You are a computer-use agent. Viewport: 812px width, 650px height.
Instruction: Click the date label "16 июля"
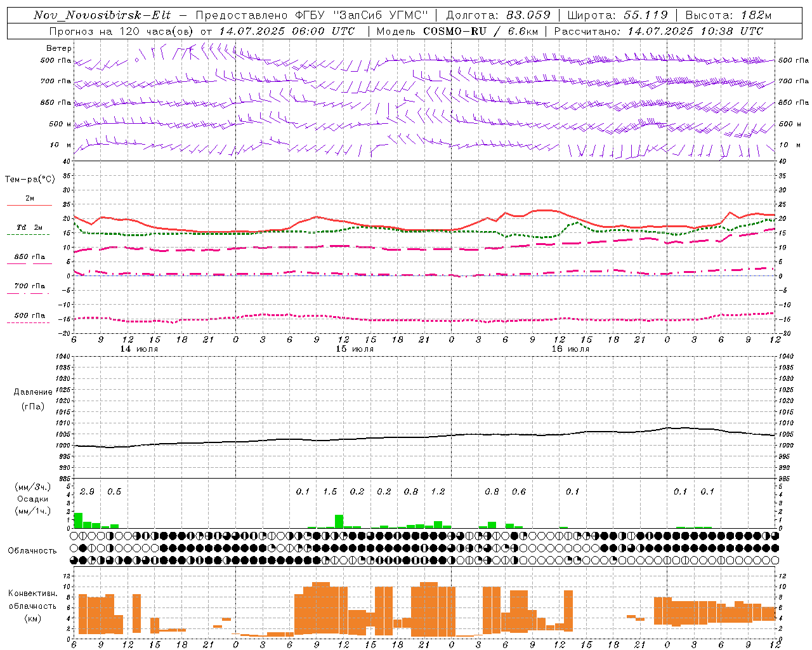[x=570, y=349]
